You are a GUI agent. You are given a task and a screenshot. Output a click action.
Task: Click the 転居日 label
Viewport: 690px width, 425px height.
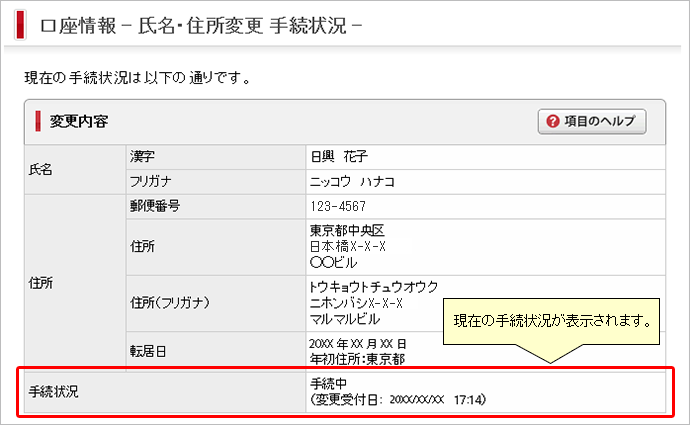pos(148,351)
